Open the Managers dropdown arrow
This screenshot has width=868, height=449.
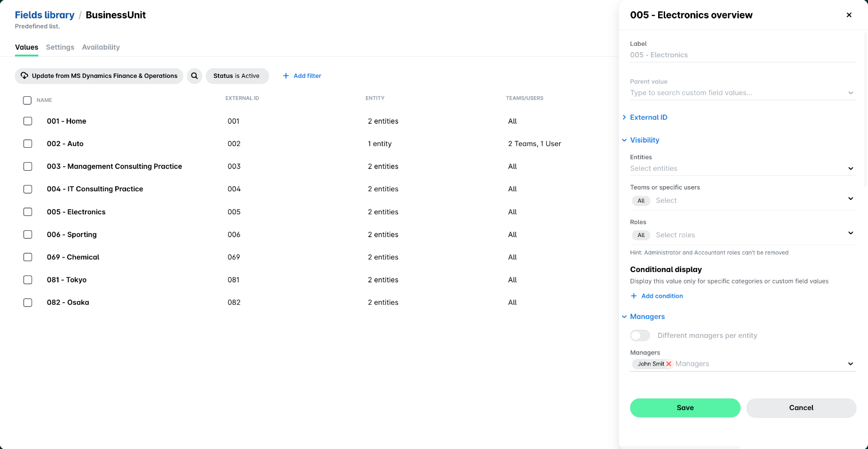point(851,364)
